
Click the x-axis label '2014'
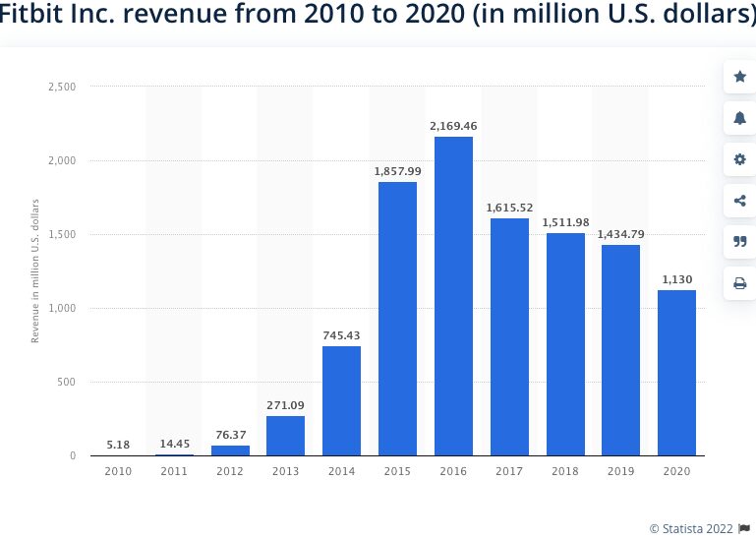tap(341, 471)
